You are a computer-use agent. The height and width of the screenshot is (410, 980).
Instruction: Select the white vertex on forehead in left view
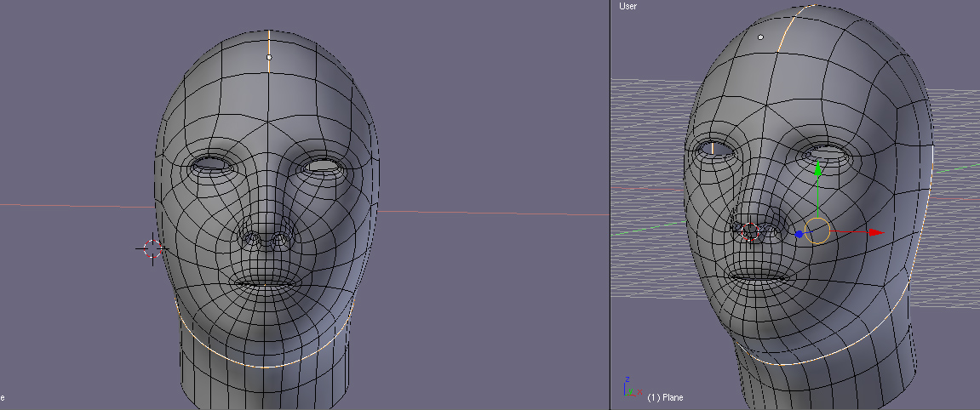pyautogui.click(x=269, y=57)
